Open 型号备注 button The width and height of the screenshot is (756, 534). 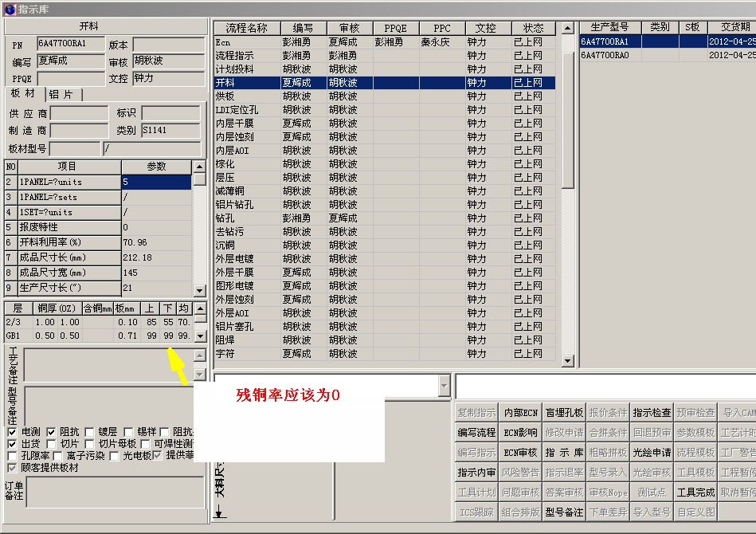pyautogui.click(x=564, y=512)
